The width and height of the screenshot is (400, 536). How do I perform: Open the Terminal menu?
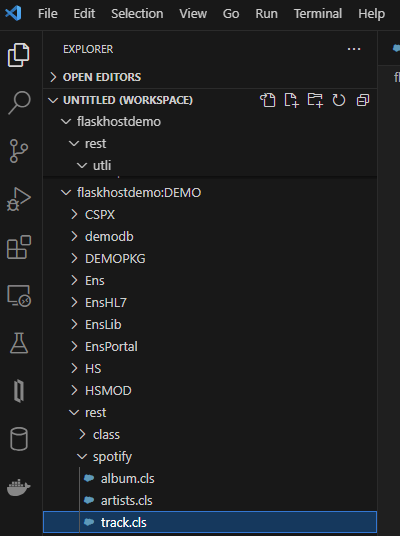pyautogui.click(x=318, y=14)
